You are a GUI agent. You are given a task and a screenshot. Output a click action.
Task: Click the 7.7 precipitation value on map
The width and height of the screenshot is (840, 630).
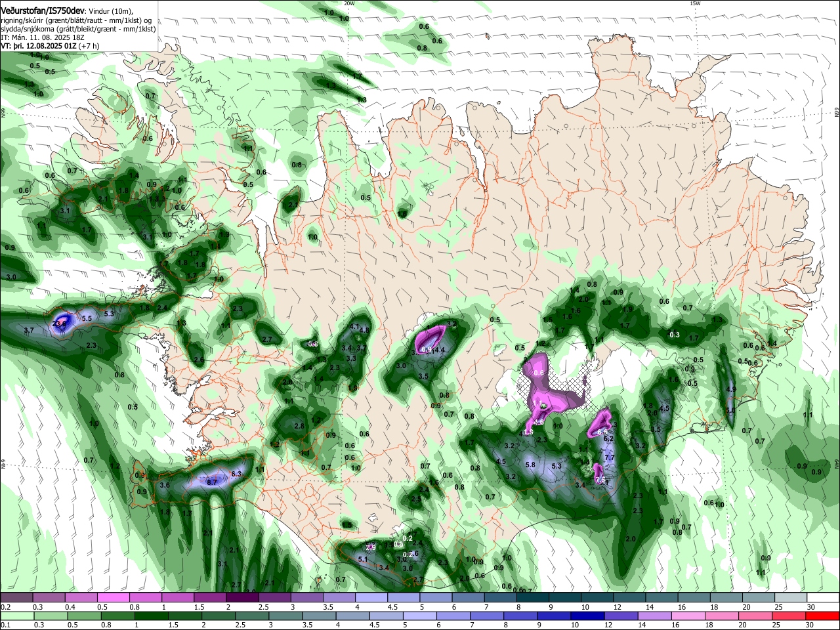click(609, 457)
